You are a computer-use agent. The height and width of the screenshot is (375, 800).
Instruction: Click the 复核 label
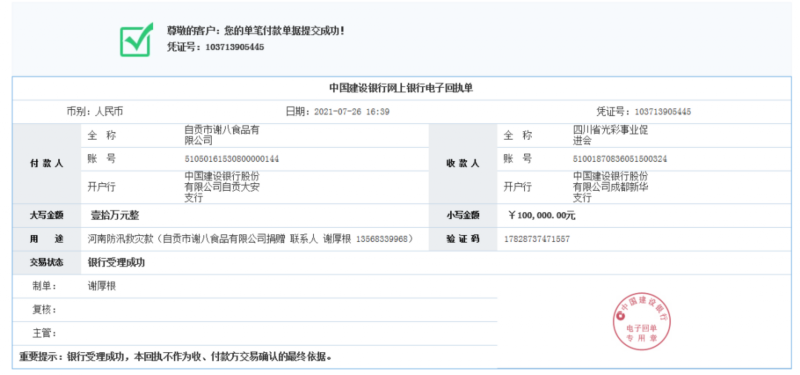44,310
